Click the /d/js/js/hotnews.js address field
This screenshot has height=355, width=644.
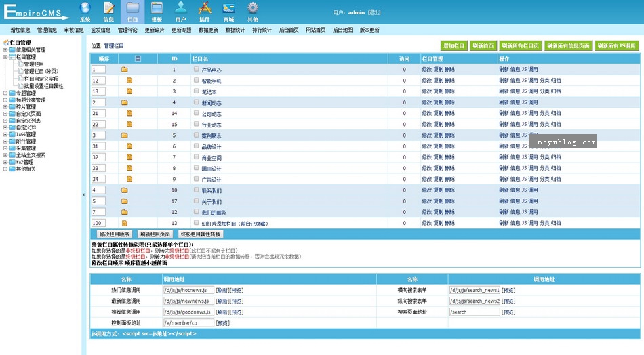coord(188,290)
